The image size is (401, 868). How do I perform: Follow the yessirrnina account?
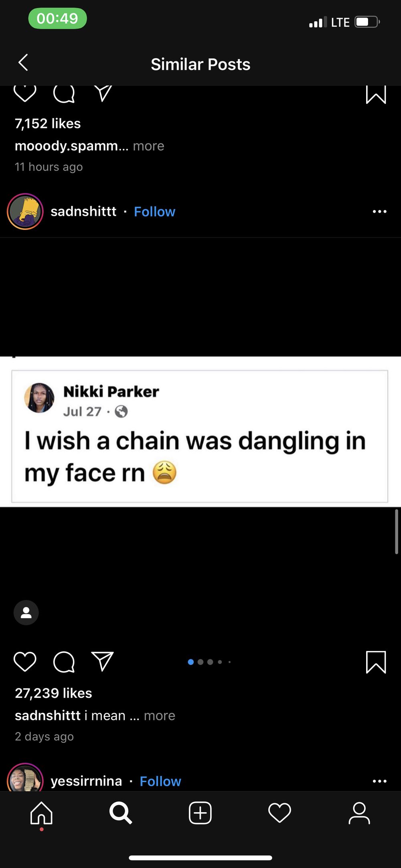coord(160,781)
